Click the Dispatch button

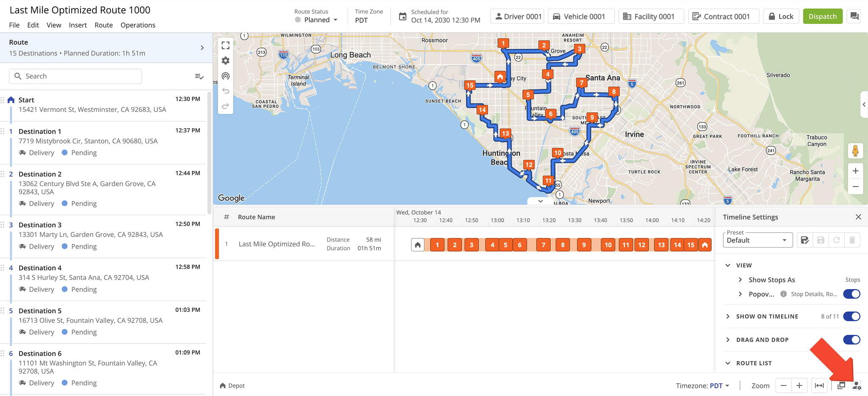pos(823,16)
